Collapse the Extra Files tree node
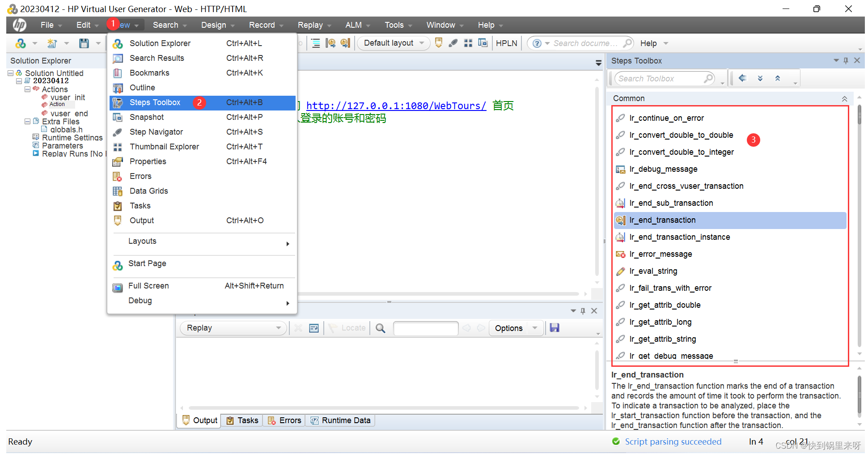868x454 pixels. (27, 121)
